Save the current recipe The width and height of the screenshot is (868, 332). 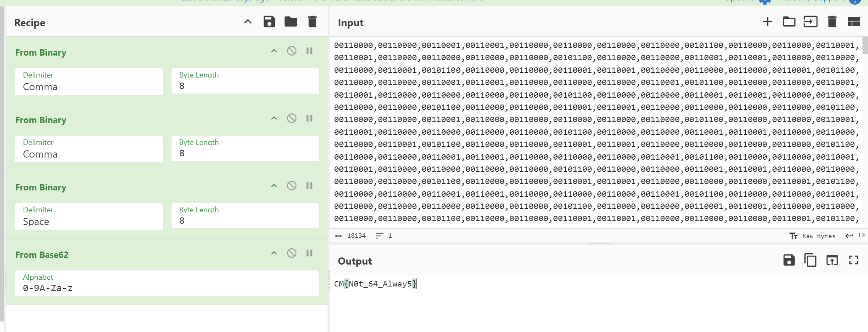(269, 22)
